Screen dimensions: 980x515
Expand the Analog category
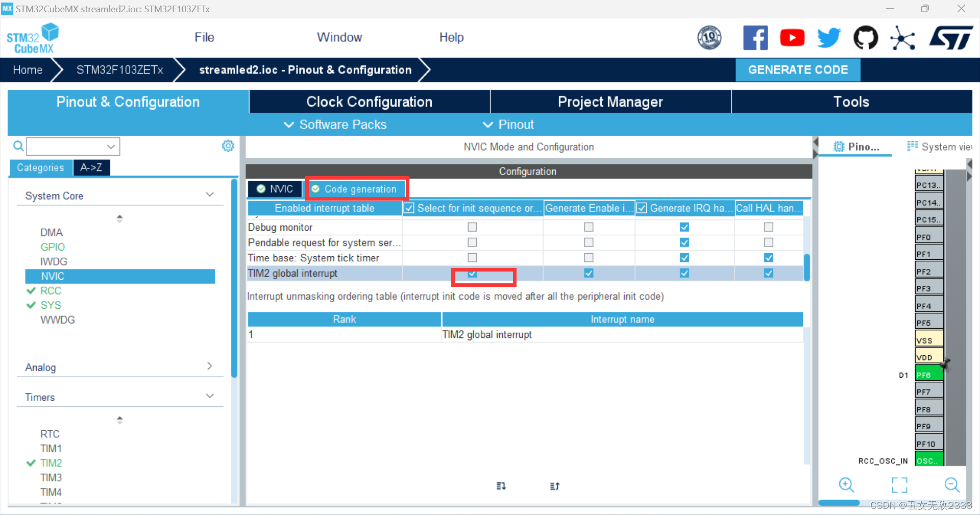tap(209, 366)
